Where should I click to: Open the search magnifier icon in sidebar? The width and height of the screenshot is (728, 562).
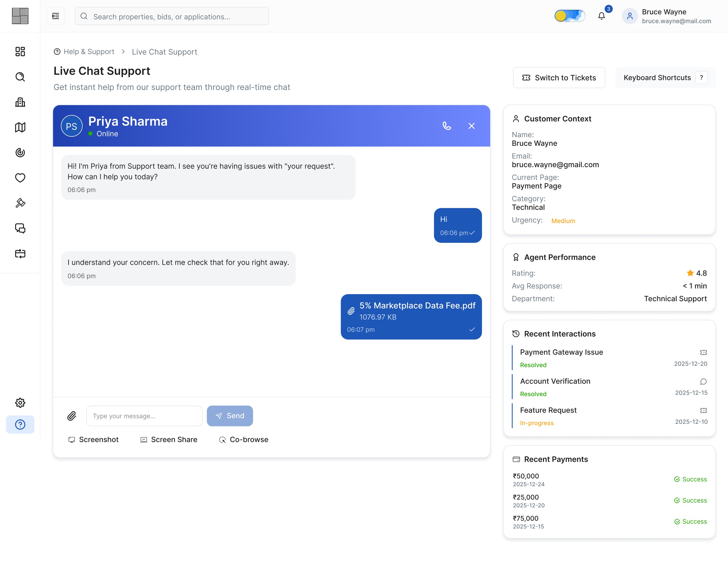pyautogui.click(x=20, y=77)
